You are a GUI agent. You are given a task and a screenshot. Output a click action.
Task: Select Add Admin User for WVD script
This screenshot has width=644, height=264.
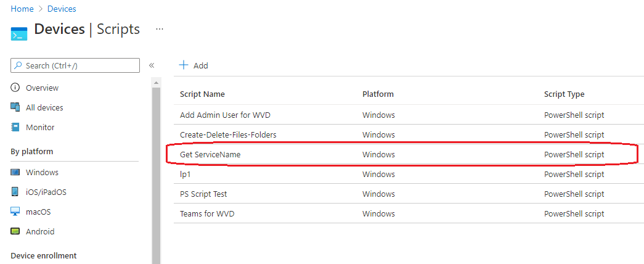tap(225, 115)
